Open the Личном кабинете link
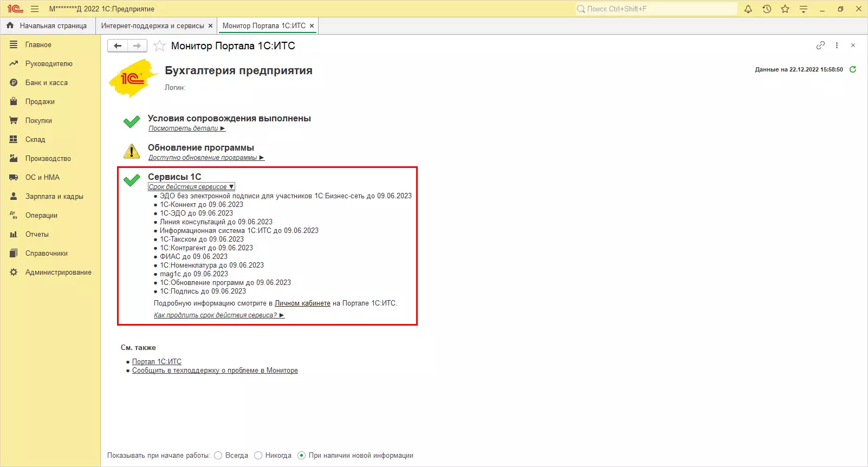 pyautogui.click(x=302, y=303)
